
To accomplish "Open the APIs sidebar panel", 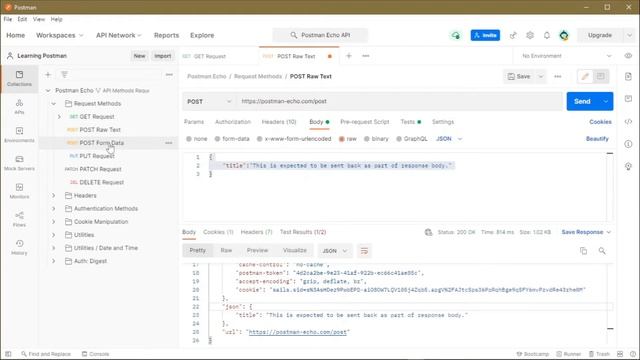I will 19,107.
